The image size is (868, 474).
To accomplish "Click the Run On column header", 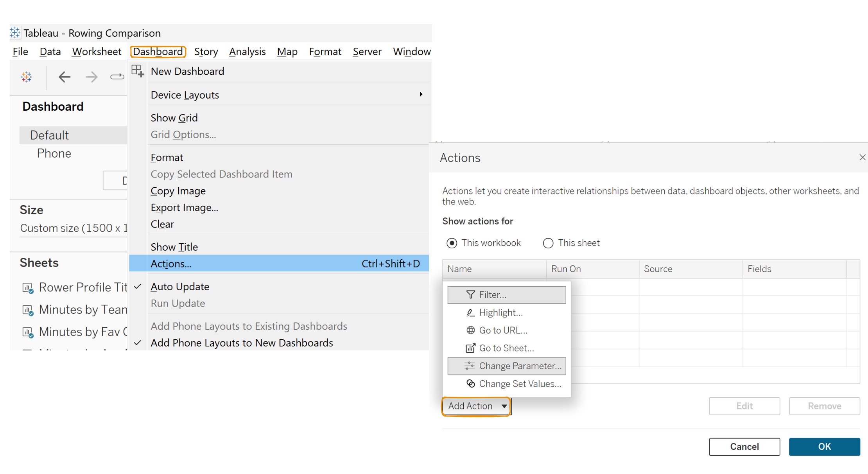I will 593,269.
